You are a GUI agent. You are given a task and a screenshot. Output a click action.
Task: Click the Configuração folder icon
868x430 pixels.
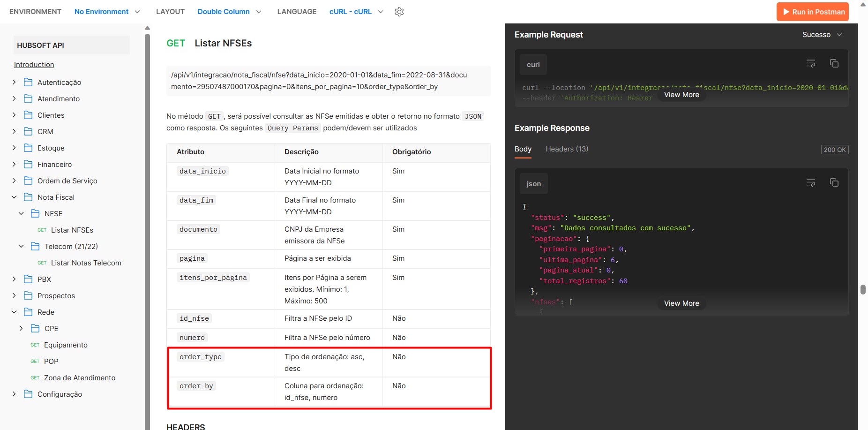tap(28, 394)
